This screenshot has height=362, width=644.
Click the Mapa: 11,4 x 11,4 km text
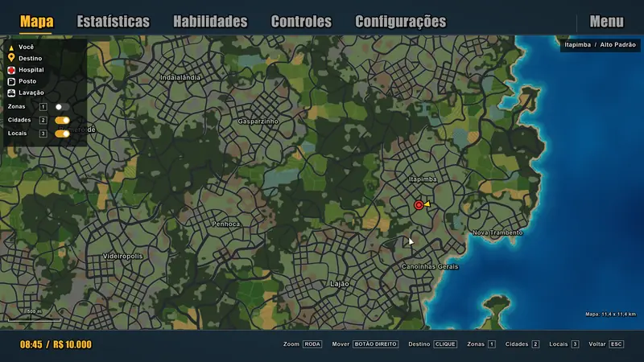click(x=610, y=315)
